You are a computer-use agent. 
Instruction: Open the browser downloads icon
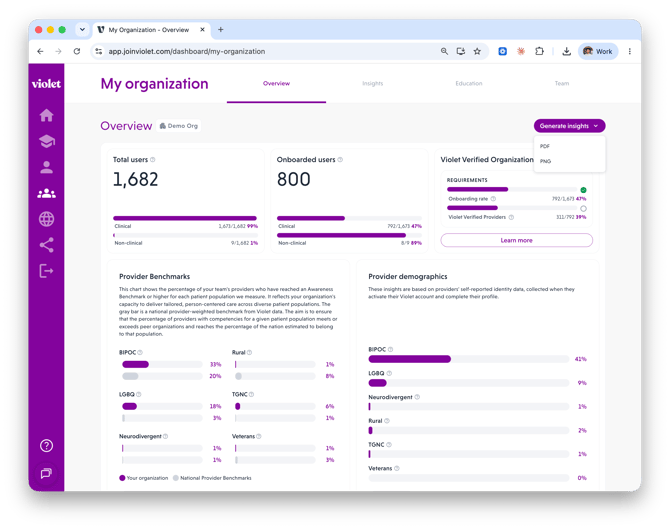(567, 51)
